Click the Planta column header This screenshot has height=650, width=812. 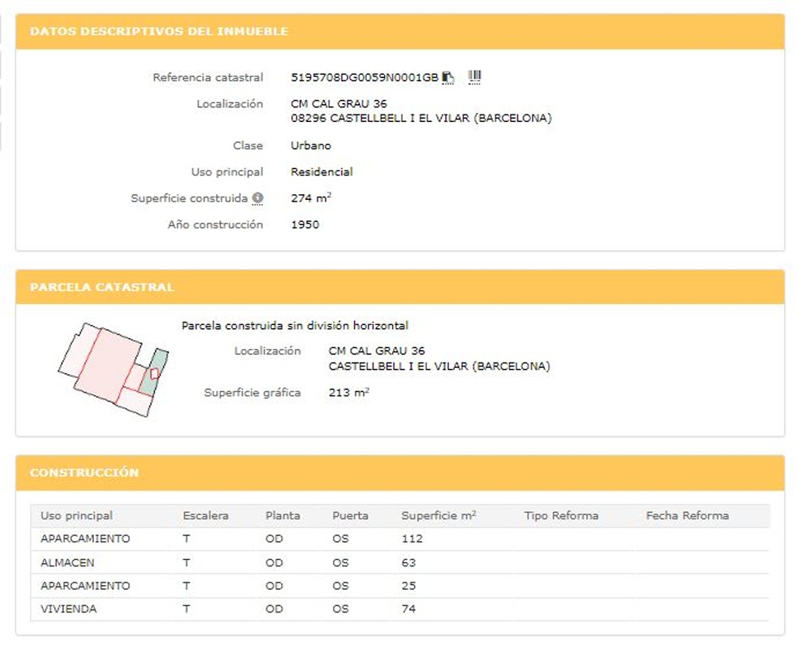(283, 516)
